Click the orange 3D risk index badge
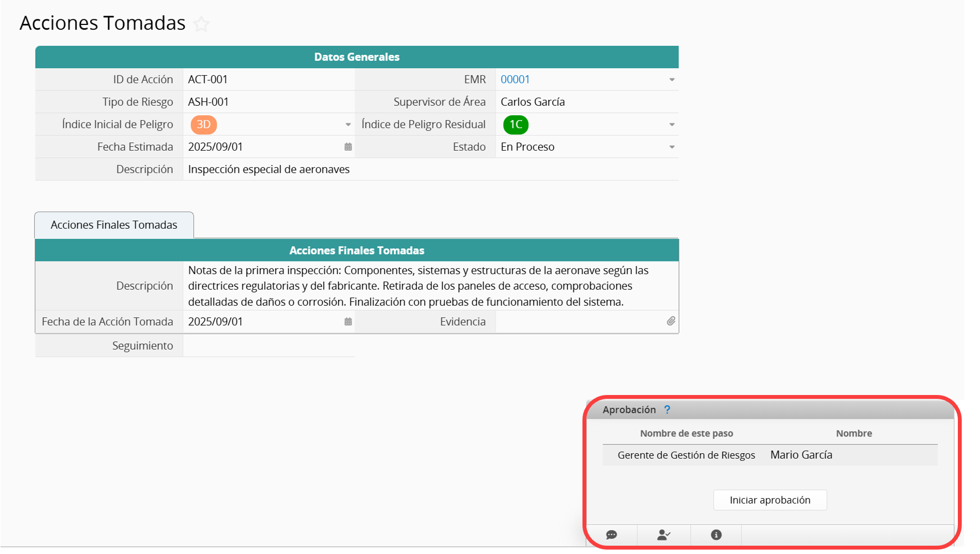Image resolution: width=980 pixels, height=554 pixels. coord(203,125)
